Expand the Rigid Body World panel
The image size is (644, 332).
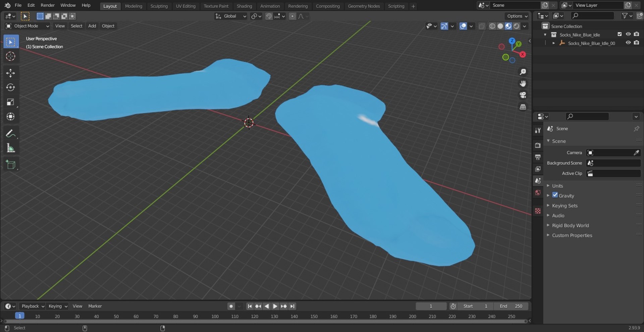click(x=570, y=225)
